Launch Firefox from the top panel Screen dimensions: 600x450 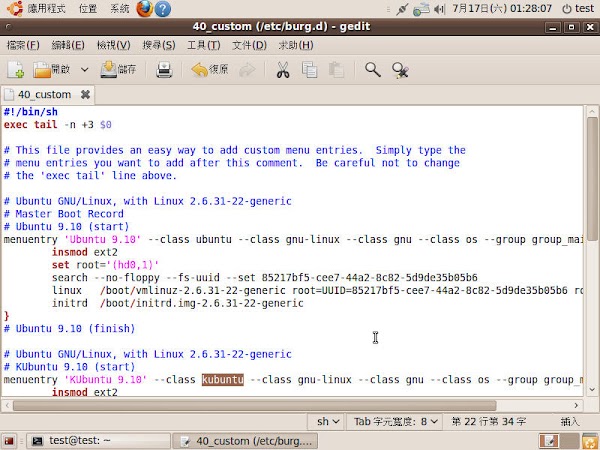(x=145, y=8)
